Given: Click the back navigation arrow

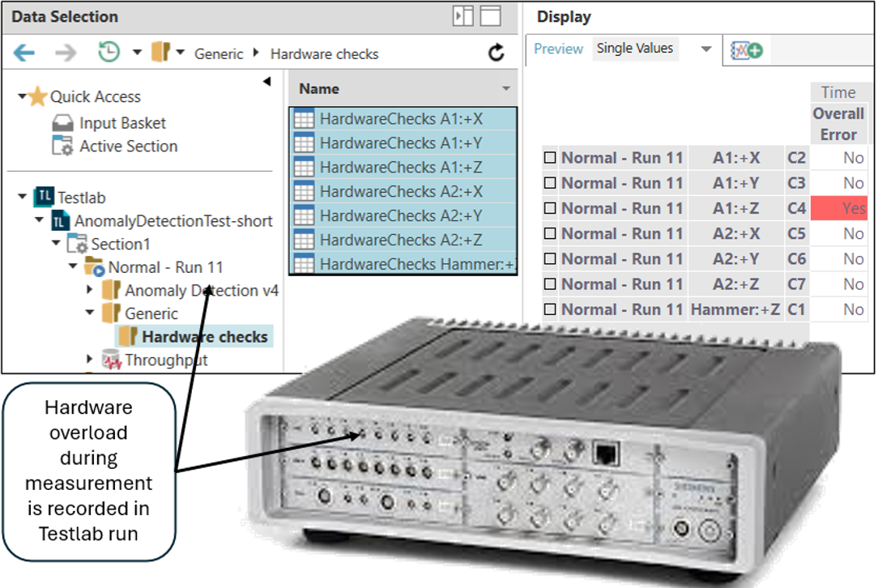Looking at the screenshot, I should [24, 53].
